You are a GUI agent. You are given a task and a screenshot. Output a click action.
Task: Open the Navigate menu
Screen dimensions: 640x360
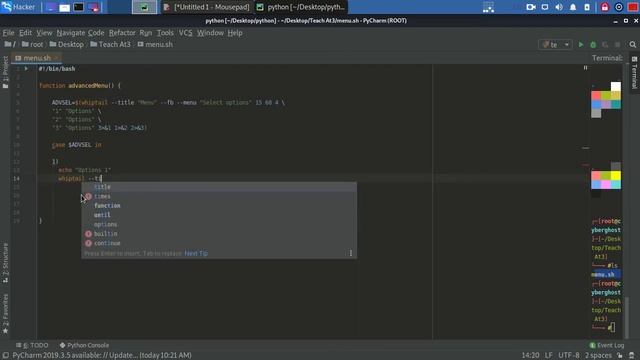pos(71,33)
